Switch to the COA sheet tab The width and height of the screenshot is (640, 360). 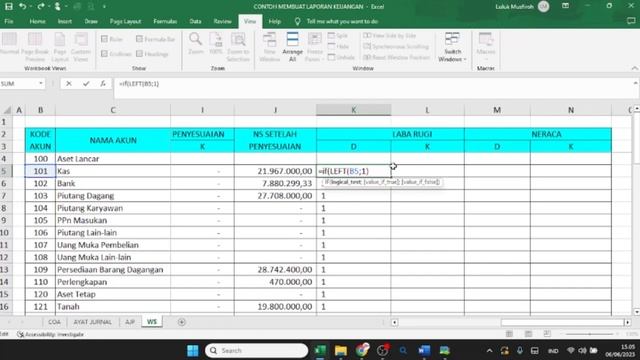54,322
